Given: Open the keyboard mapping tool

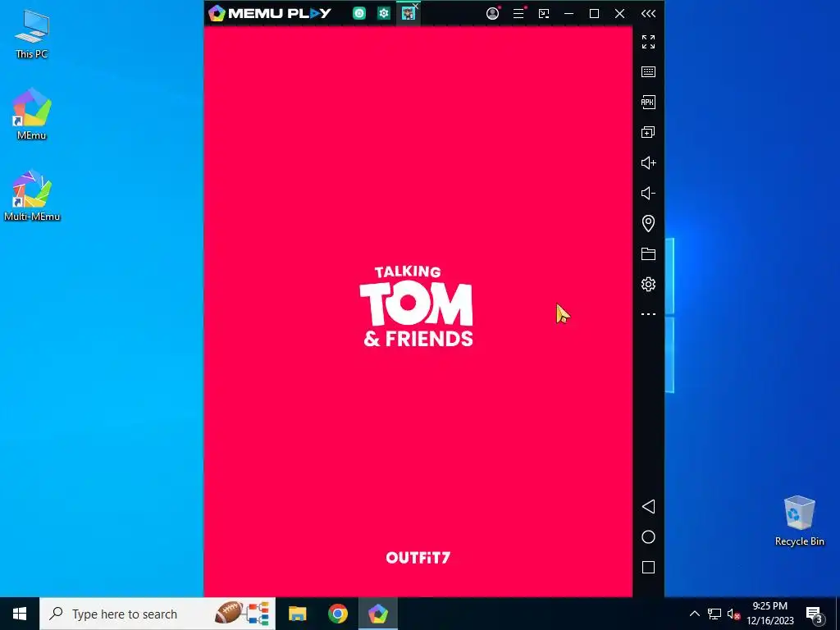Looking at the screenshot, I should click(x=648, y=72).
